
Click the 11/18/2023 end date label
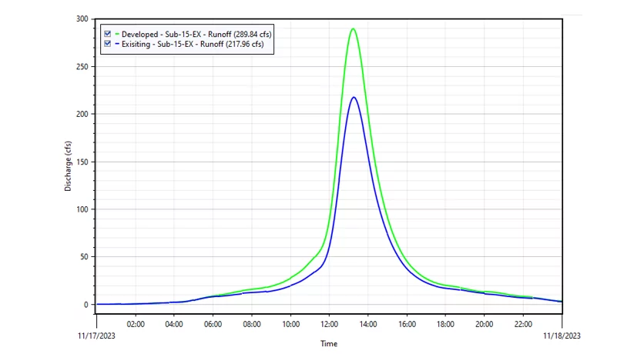tap(562, 336)
